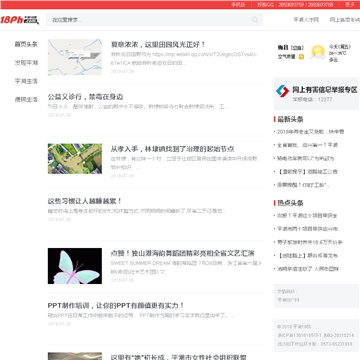Viewport: 360px width, 360px height.
Task: Click the harmful information report logo icon
Action: [x=282, y=91]
